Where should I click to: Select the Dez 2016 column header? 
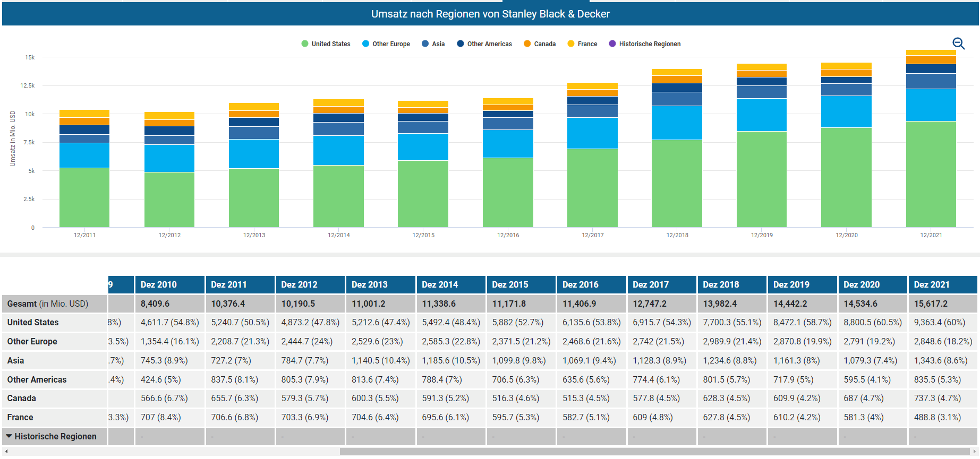pyautogui.click(x=591, y=284)
